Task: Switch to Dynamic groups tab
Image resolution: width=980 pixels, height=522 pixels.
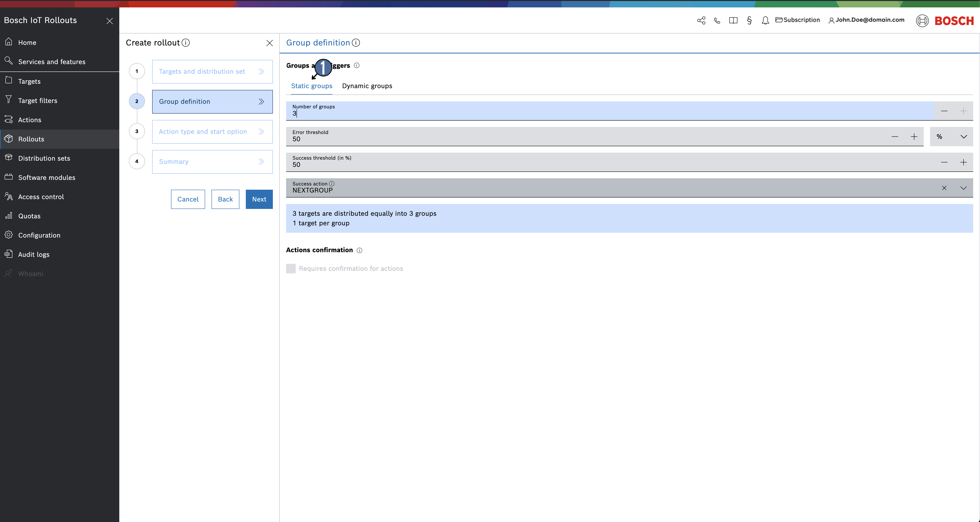Action: pyautogui.click(x=367, y=86)
